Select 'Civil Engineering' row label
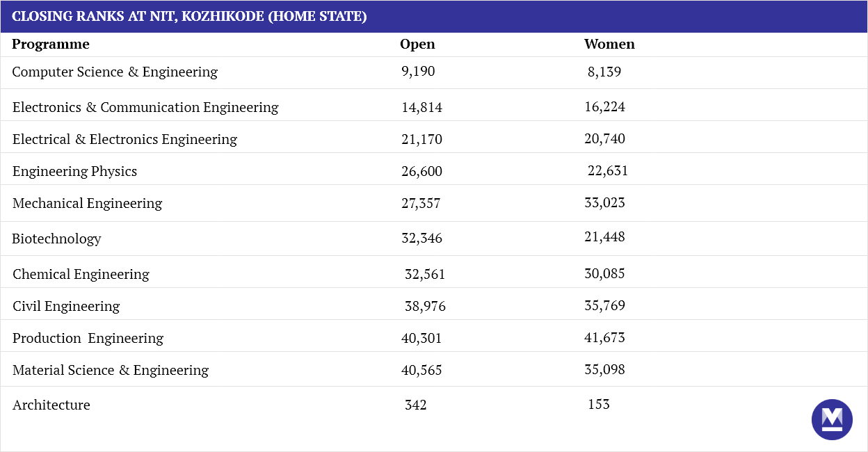Image resolution: width=868 pixels, height=452 pixels. 66,307
